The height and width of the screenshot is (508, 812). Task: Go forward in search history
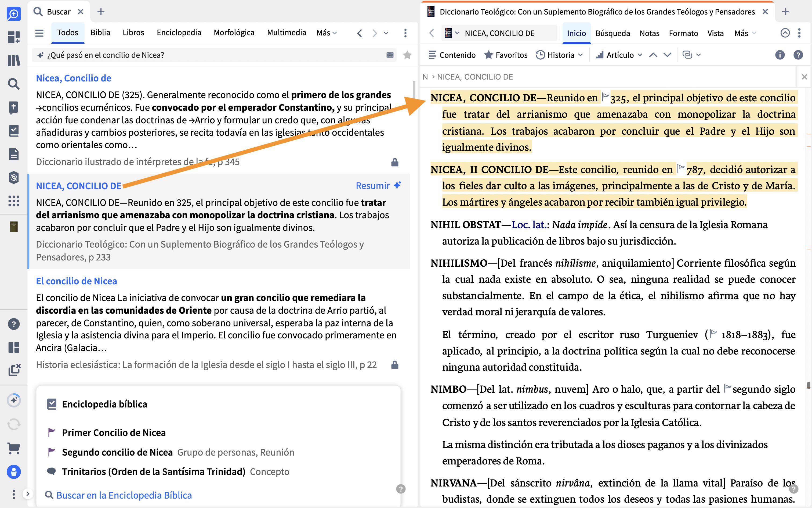coord(375,33)
